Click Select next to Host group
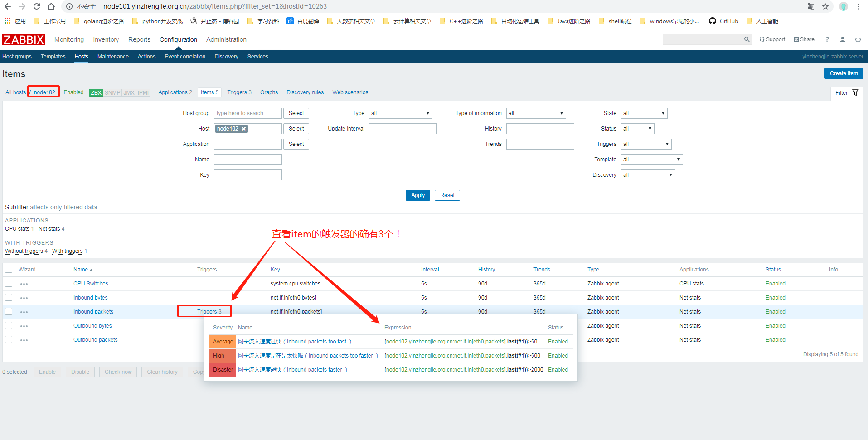 click(x=296, y=113)
